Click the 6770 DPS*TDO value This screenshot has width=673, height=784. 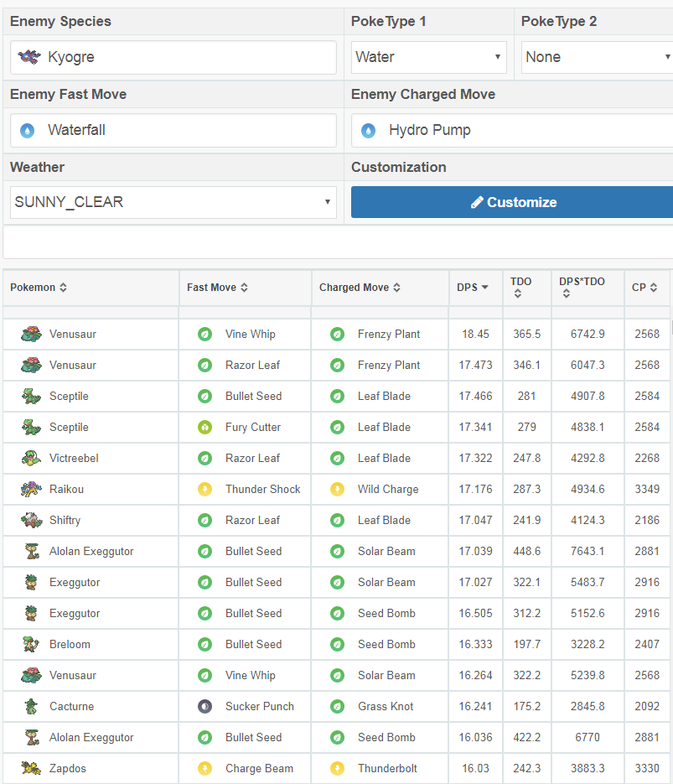pos(588,738)
